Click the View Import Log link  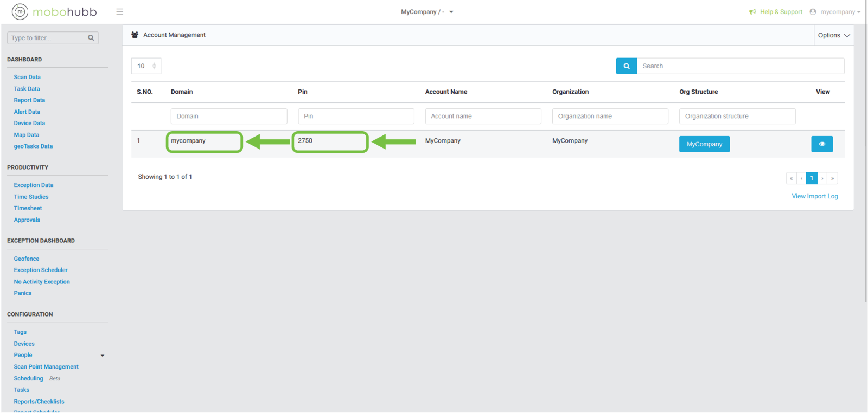pyautogui.click(x=814, y=196)
